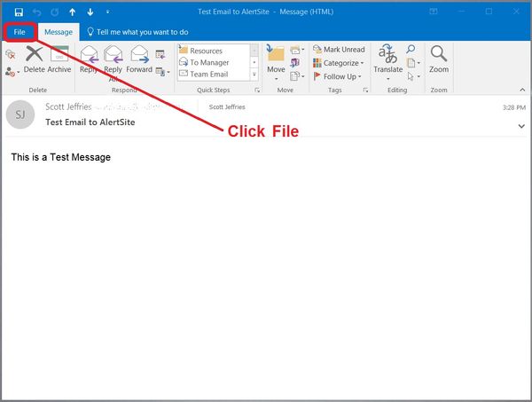
Task: Go to previous item arrow
Action: click(73, 12)
